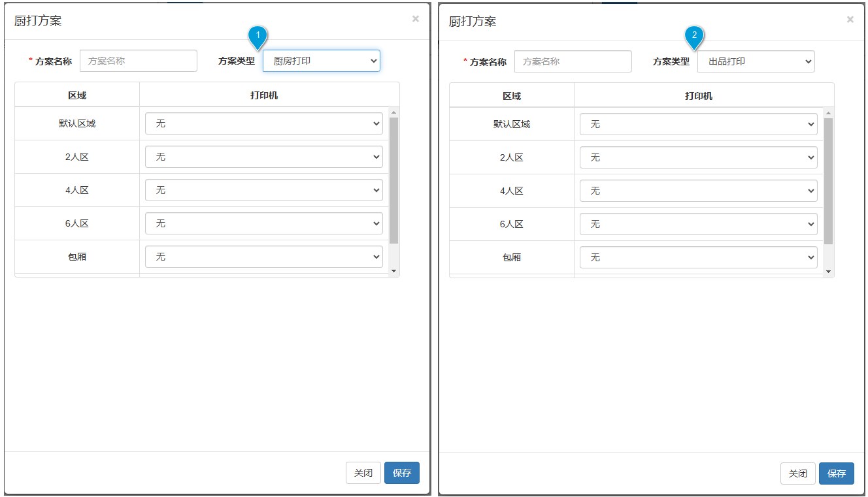Click scrollbar down arrow in left table
The image size is (868, 497).
tap(393, 270)
